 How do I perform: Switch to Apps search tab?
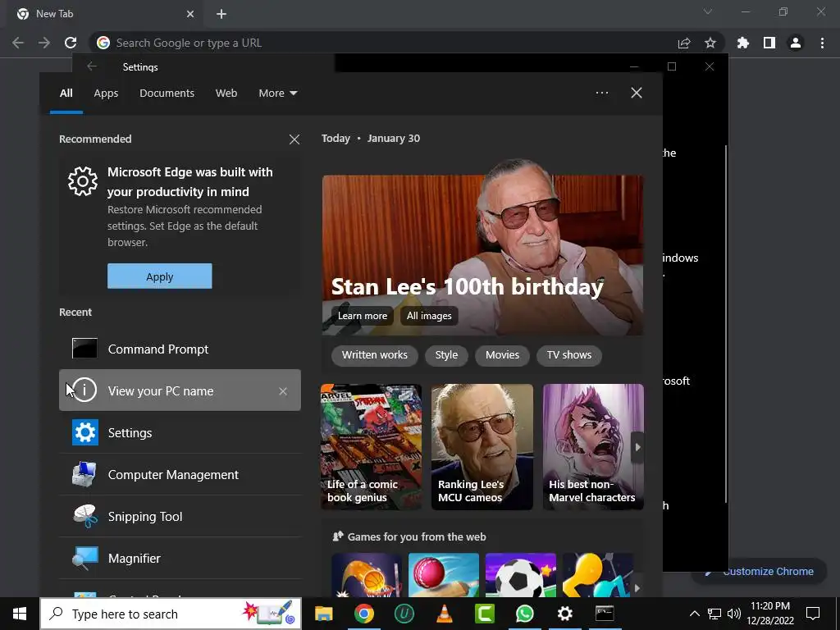click(x=106, y=94)
